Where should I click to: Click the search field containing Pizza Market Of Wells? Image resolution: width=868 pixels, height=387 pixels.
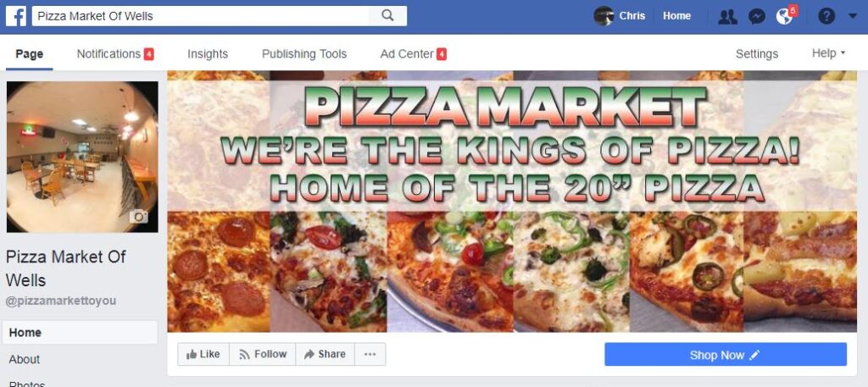(x=200, y=15)
